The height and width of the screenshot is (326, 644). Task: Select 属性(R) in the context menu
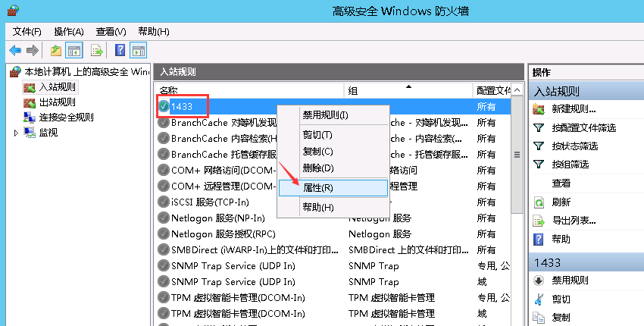[x=318, y=187]
